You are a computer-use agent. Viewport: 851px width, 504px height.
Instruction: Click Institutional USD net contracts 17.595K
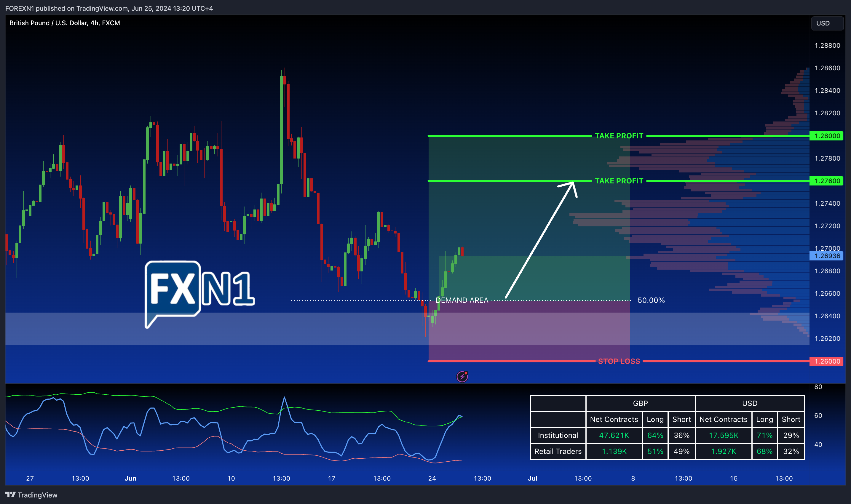pos(724,435)
